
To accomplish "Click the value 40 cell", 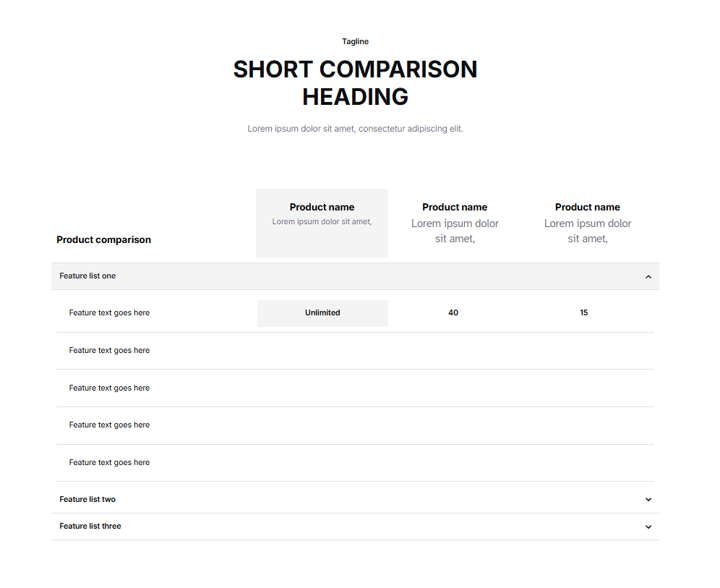I will (453, 313).
